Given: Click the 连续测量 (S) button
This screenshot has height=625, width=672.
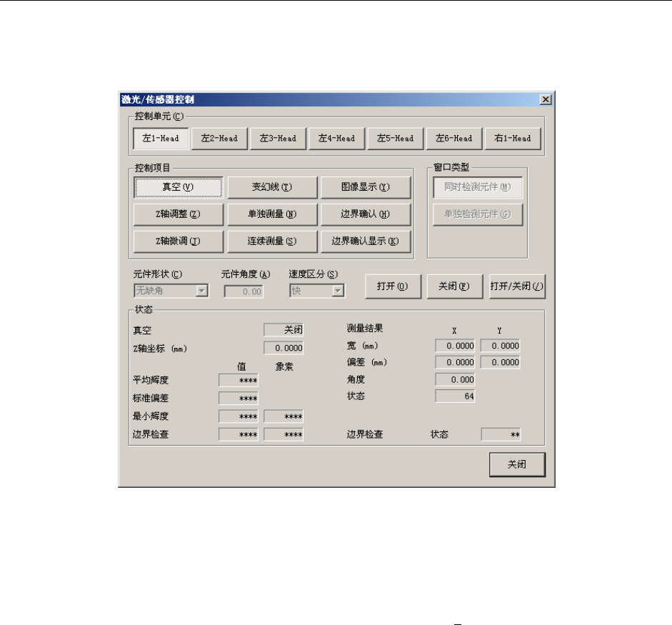Looking at the screenshot, I should (x=272, y=241).
